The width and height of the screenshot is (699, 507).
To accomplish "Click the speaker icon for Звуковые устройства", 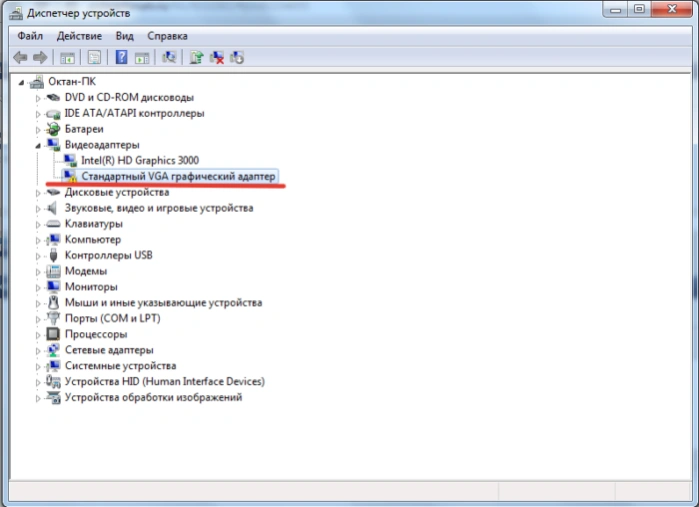I will (x=52, y=208).
